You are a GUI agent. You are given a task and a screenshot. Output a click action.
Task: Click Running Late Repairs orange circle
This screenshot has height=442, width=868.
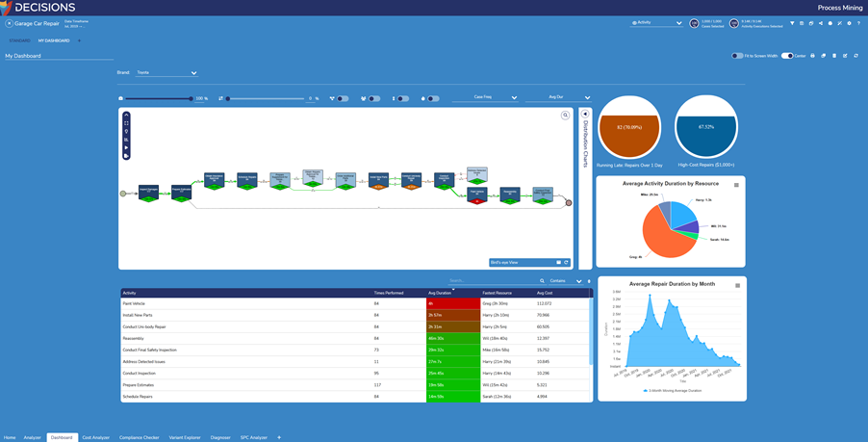coord(629,127)
